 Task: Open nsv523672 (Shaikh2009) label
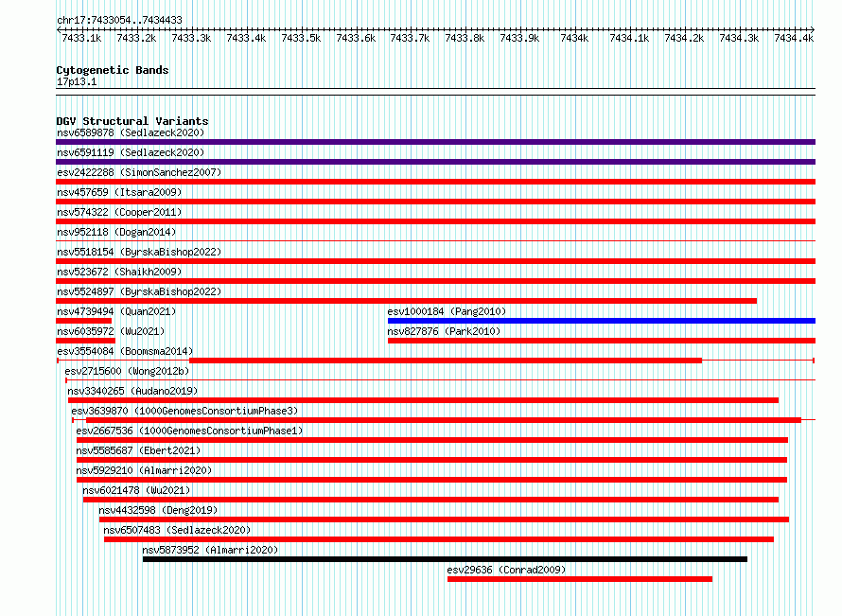coord(119,272)
